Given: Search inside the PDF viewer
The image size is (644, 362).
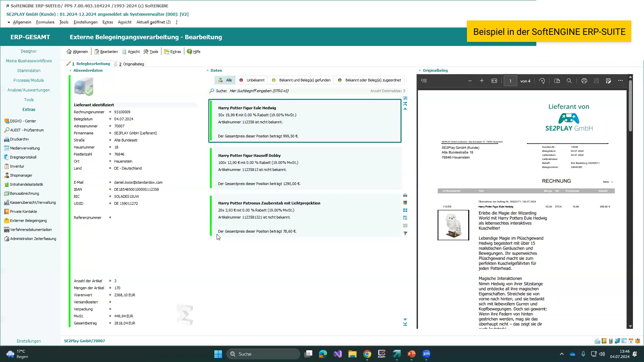Looking at the screenshot, I should click(569, 81).
